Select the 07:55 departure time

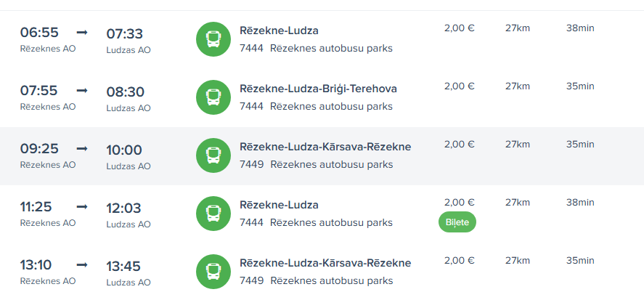point(39,92)
